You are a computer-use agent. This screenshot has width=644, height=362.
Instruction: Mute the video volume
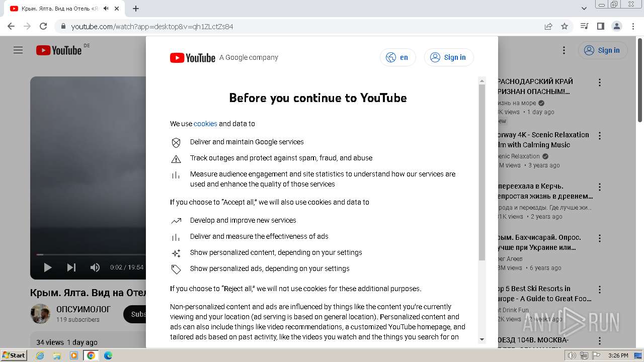coord(95,267)
